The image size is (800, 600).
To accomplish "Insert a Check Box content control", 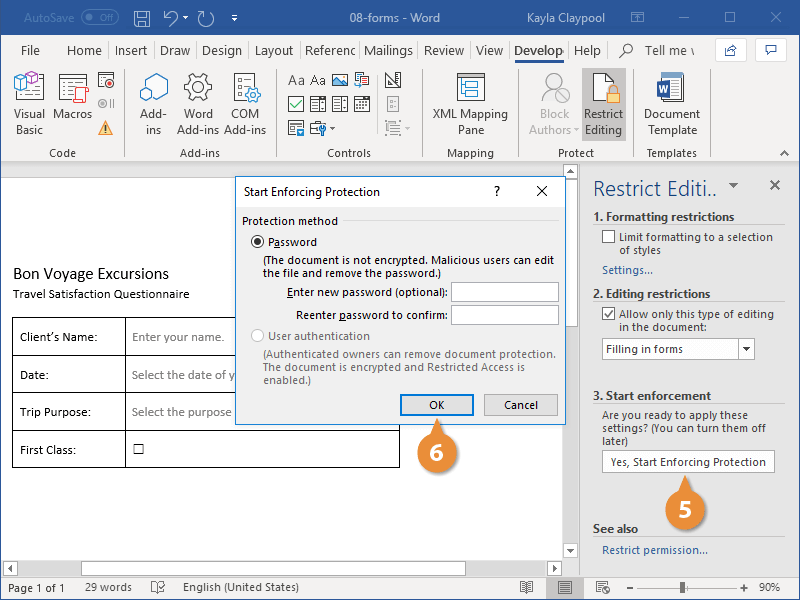I will click(296, 103).
